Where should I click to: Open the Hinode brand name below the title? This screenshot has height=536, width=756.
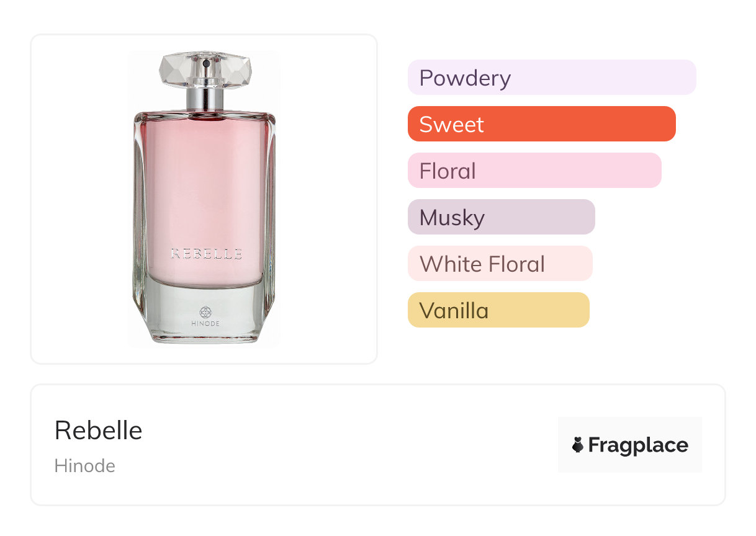pyautogui.click(x=85, y=466)
